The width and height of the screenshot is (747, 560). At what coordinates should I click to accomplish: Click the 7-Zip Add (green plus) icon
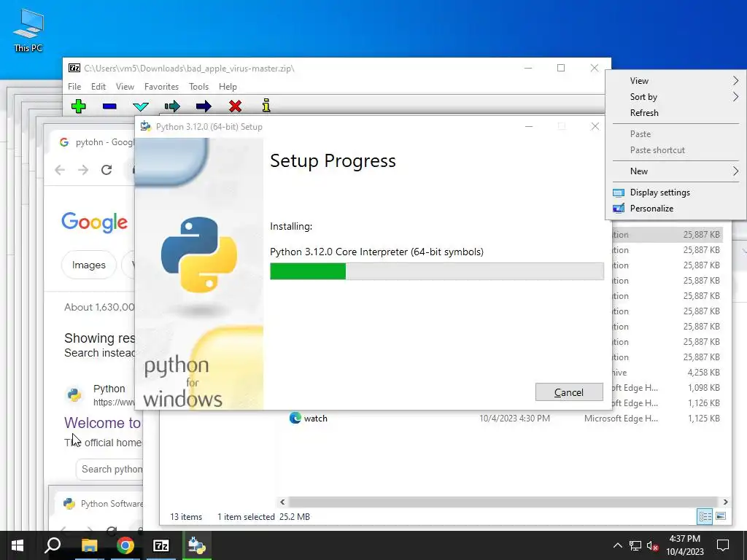[79, 106]
